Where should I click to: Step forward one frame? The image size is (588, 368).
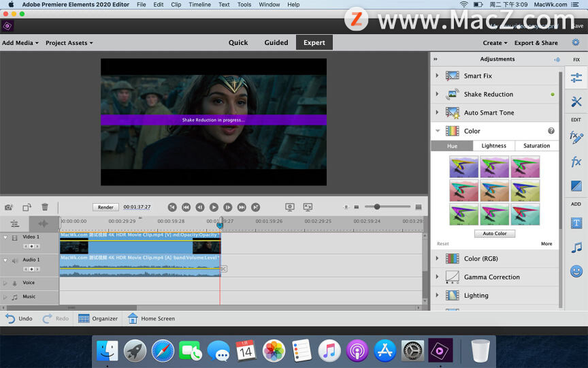227,207
